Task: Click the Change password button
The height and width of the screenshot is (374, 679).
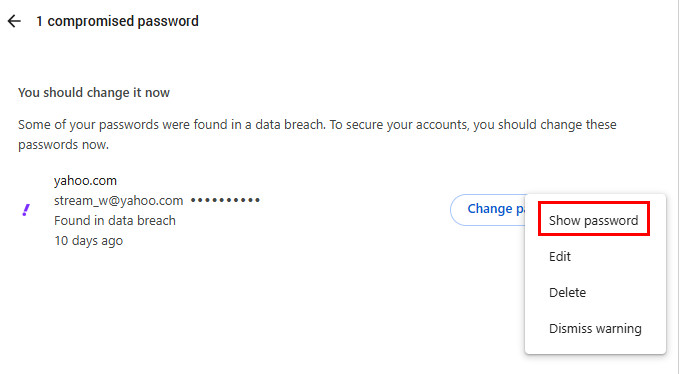Action: pos(488,210)
